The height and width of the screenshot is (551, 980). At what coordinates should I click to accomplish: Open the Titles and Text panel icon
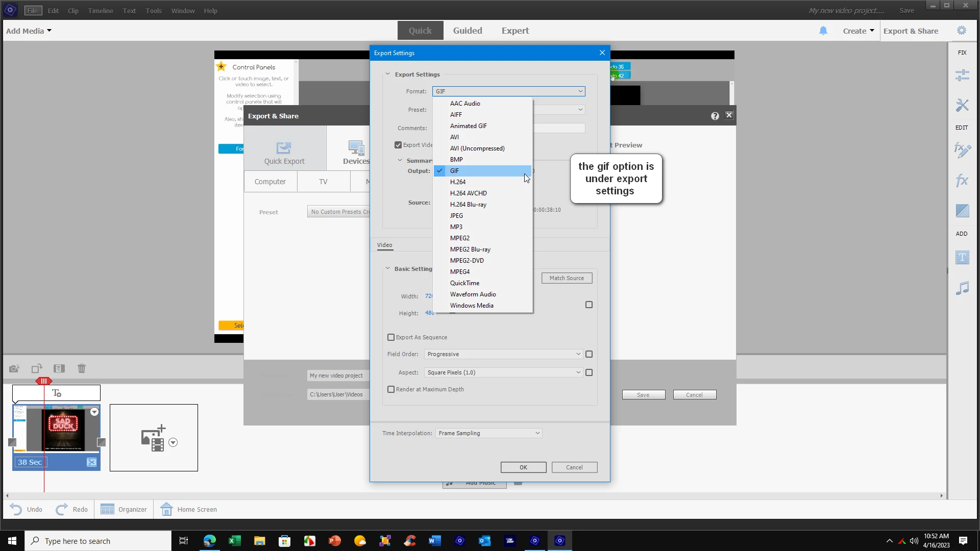click(962, 257)
